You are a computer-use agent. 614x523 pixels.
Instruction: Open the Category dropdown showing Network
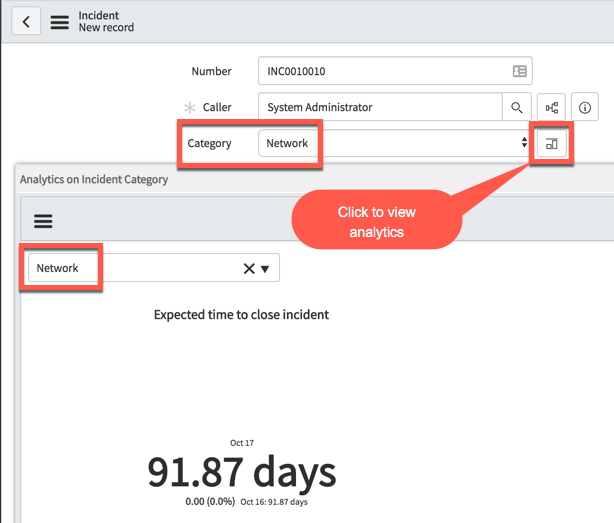pos(393,143)
